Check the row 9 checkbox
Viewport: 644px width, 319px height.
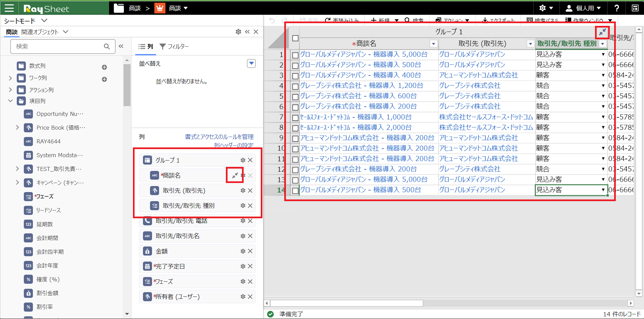coord(295,138)
